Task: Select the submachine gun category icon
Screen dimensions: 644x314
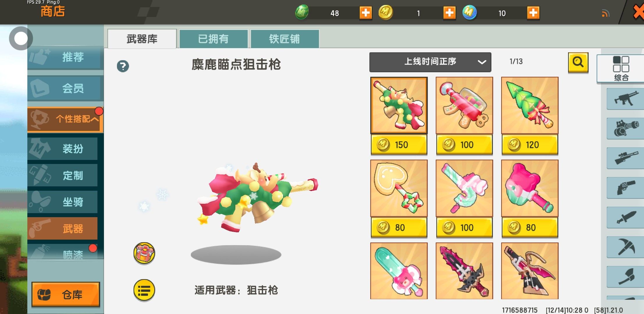Action: click(x=625, y=99)
